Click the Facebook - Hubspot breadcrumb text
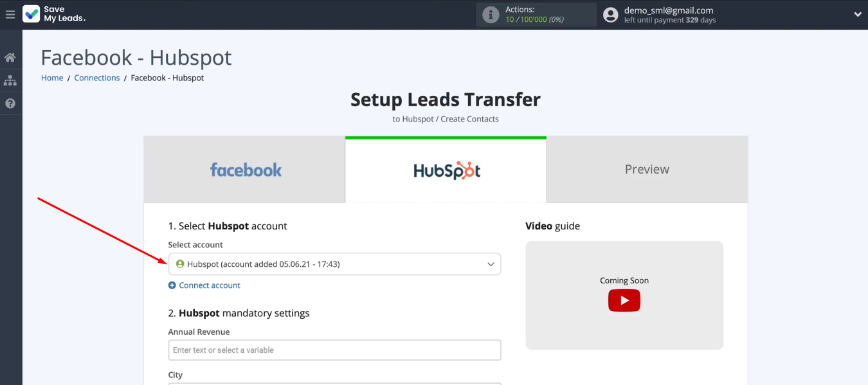 [167, 78]
